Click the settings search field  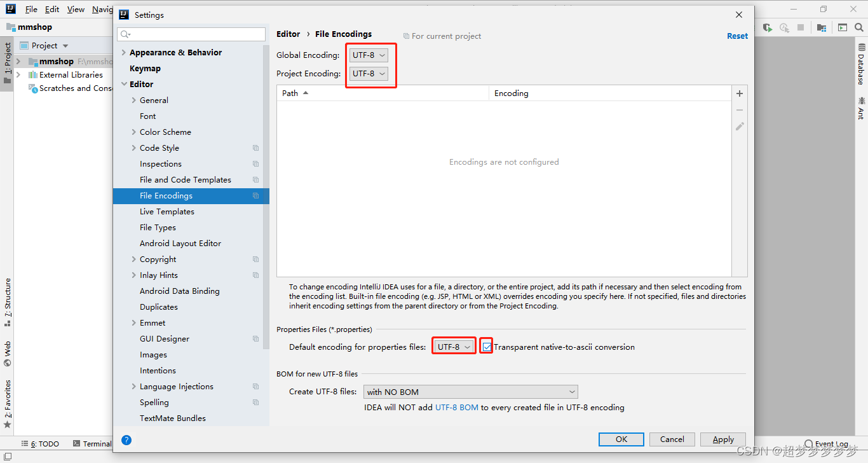[x=191, y=34]
